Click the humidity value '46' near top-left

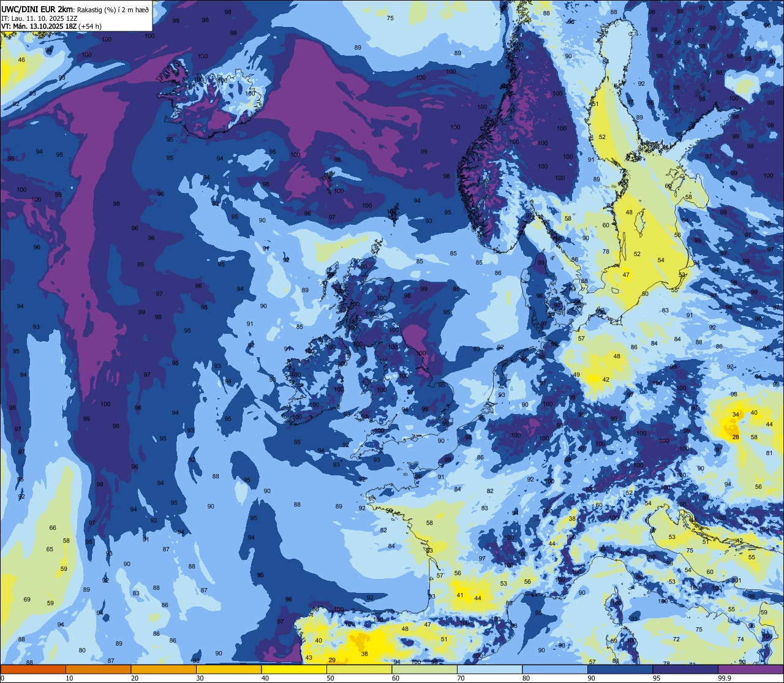click(x=22, y=59)
